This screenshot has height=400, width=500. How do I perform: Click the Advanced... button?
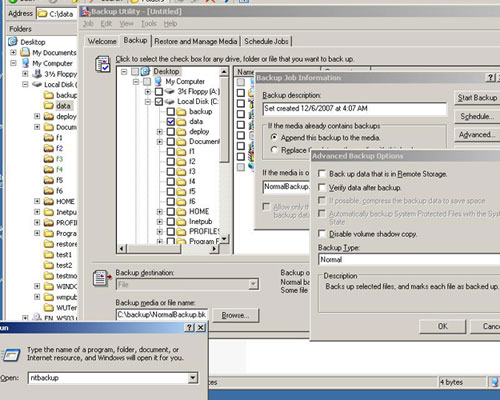pyautogui.click(x=477, y=135)
